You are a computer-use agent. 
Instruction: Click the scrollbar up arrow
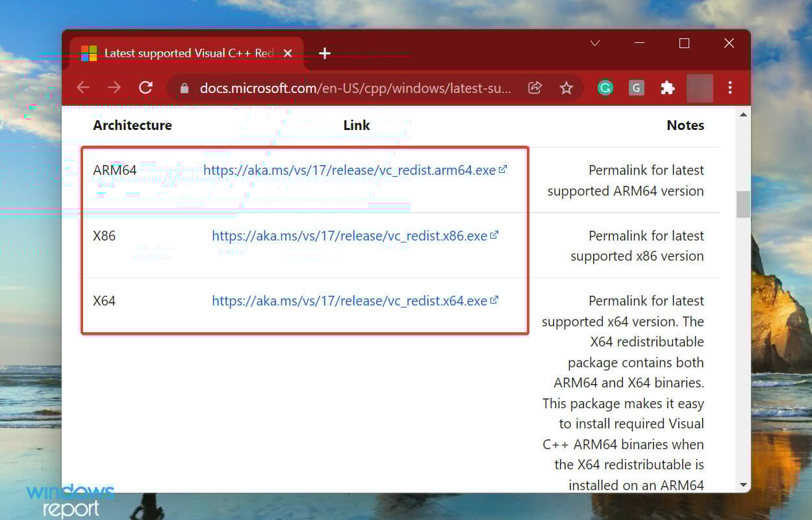[743, 114]
